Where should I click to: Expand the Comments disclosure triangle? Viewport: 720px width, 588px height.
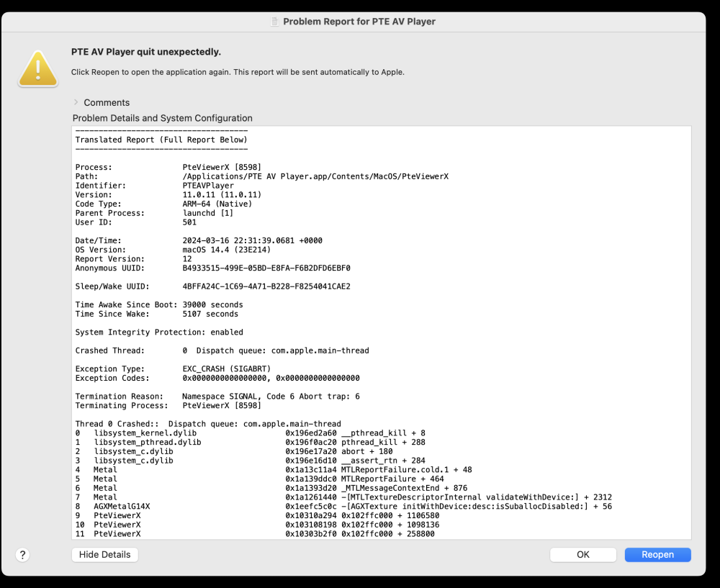coord(76,102)
